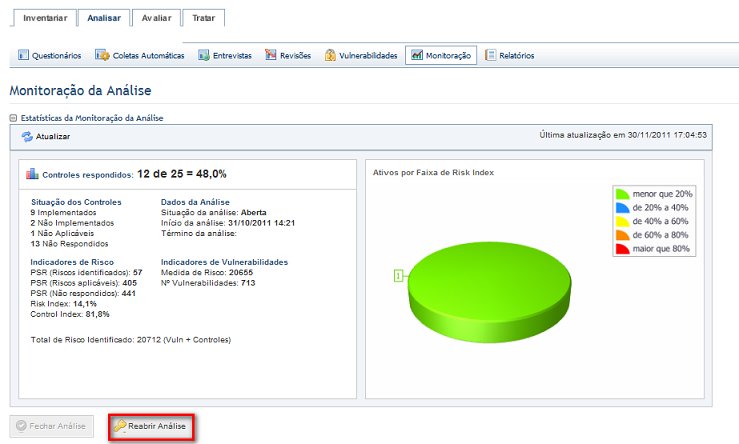
Task: Select Monitoração label
Action: click(448, 56)
